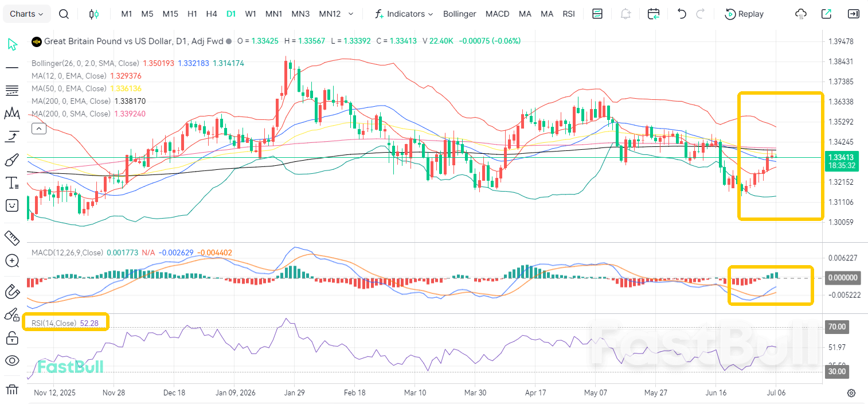The height and width of the screenshot is (404, 868).
Task: Click the symbol search magnifier icon
Action: (x=64, y=14)
